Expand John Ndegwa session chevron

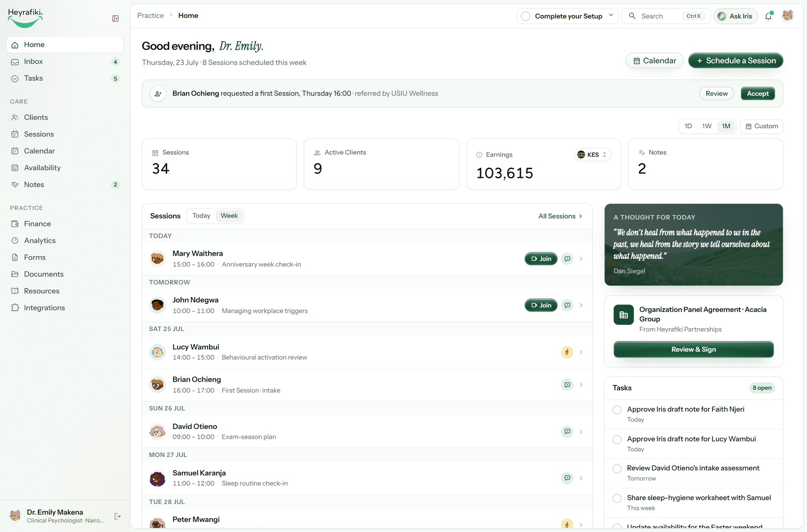(x=581, y=305)
